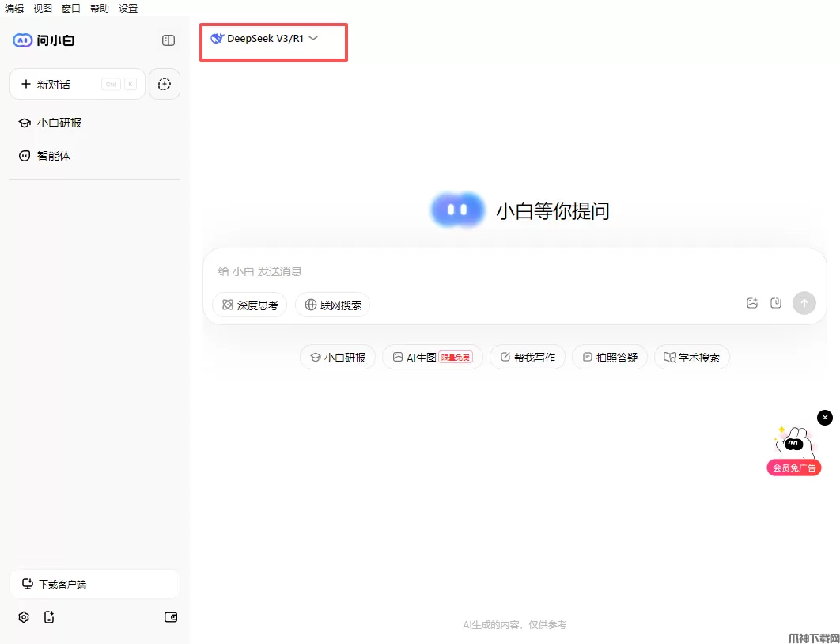
Task: Close the 会员免广告 floating mascot popup
Action: pyautogui.click(x=824, y=418)
